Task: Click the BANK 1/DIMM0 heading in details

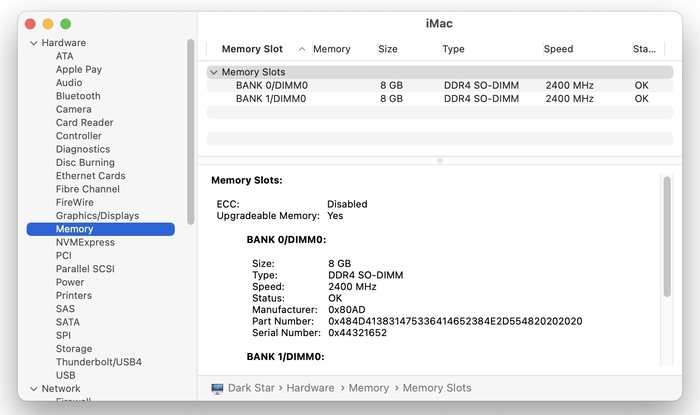Action: (x=285, y=357)
